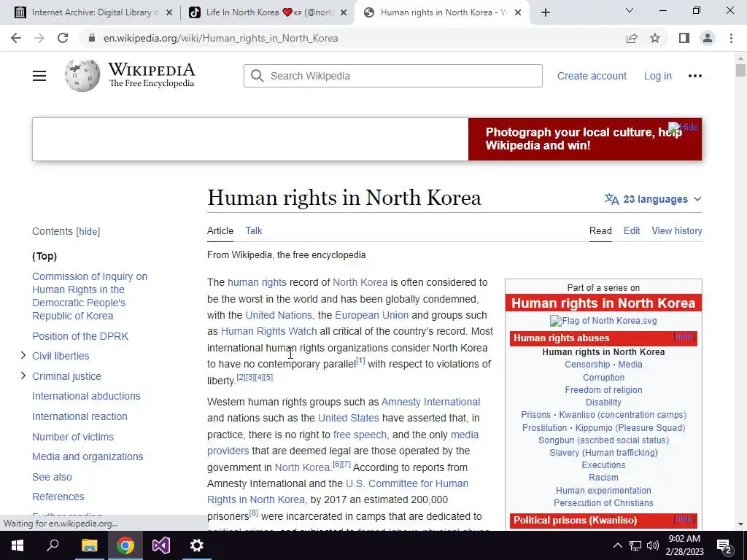Open the three-dot personal tools menu
The image size is (747, 560).
click(694, 76)
